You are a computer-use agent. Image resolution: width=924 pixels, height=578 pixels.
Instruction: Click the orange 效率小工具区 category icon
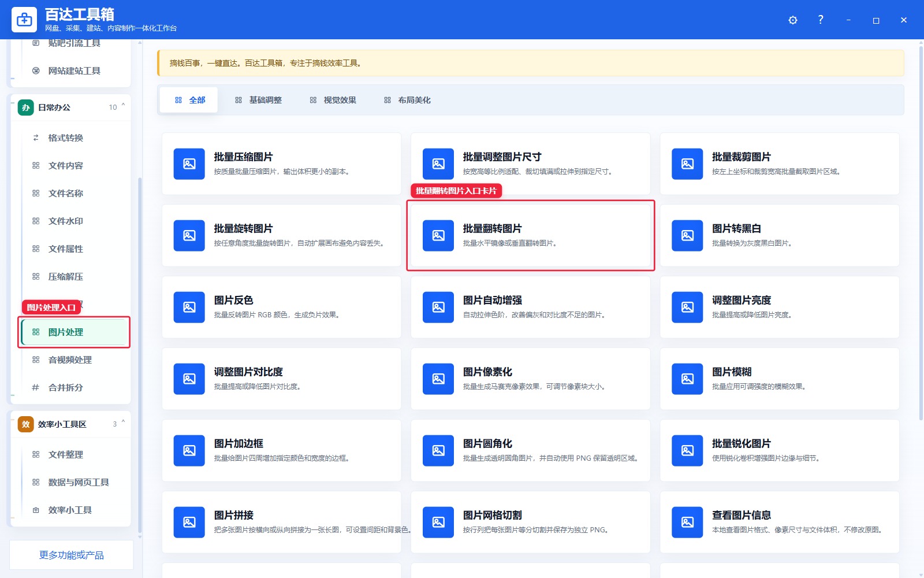click(x=26, y=424)
